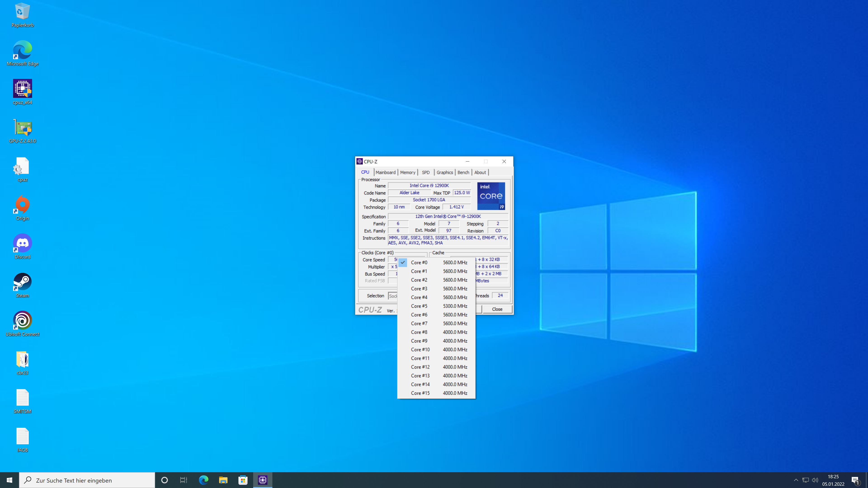The height and width of the screenshot is (488, 868).
Task: Launch Ubisoft Connect from desktop
Action: tap(23, 321)
